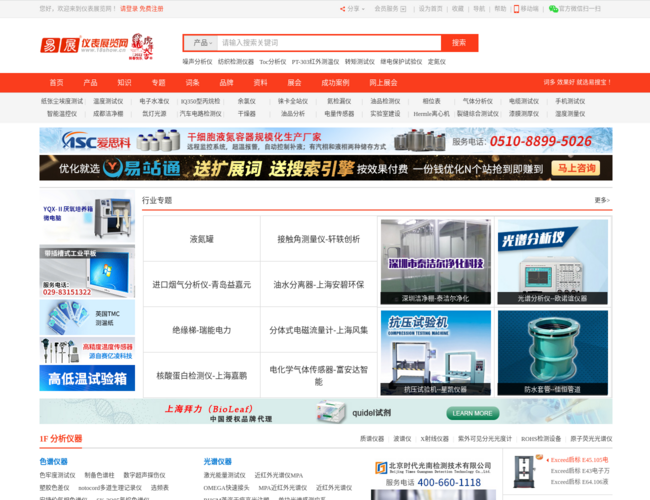Open the 光谱分析仪-欧诺谱仪器 image

pos(553,262)
